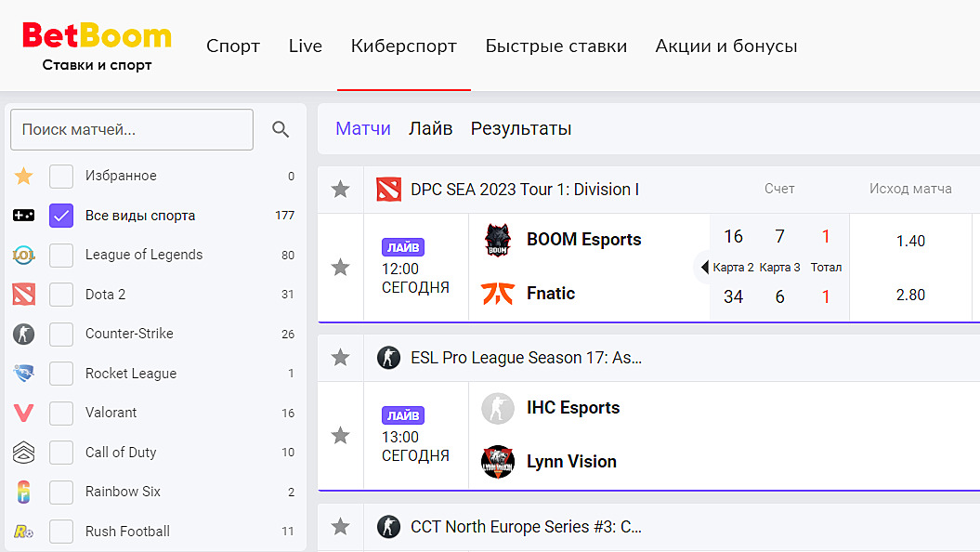Open Акции и бонусы page
The height and width of the screenshot is (552, 980).
pyautogui.click(x=725, y=46)
